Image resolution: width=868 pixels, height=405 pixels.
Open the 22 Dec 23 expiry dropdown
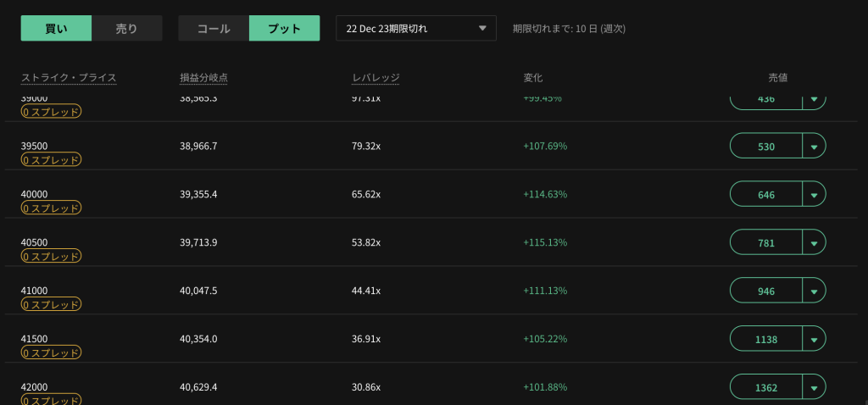pyautogui.click(x=416, y=28)
